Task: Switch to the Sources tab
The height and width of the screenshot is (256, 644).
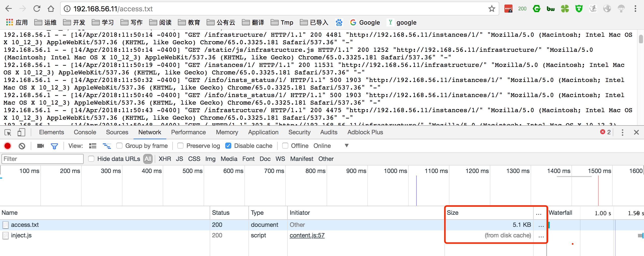Action: click(x=117, y=132)
